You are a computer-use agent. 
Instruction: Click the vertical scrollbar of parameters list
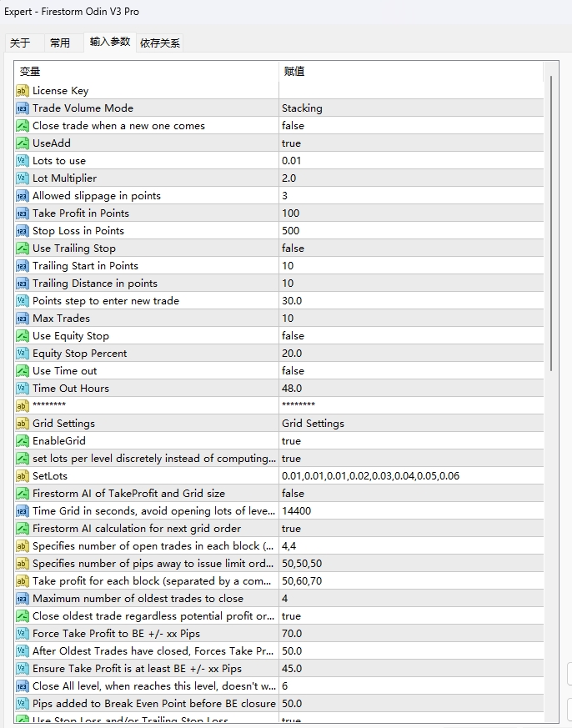(551, 223)
